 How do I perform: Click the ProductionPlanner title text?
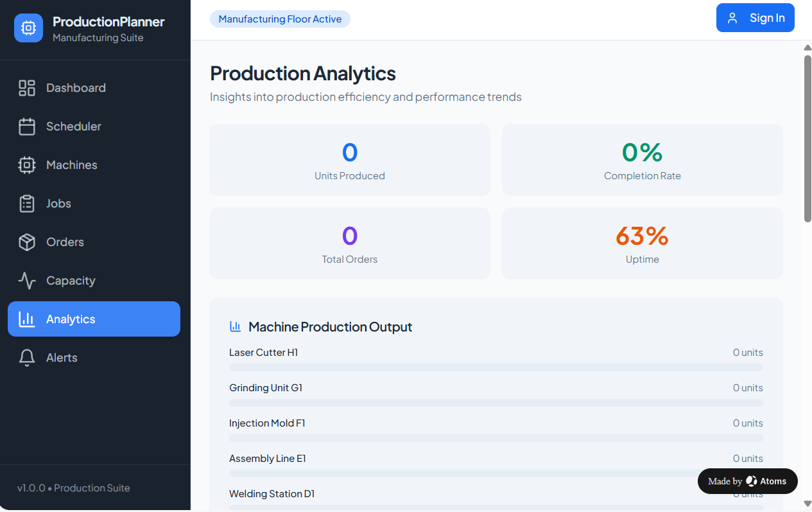tap(108, 22)
